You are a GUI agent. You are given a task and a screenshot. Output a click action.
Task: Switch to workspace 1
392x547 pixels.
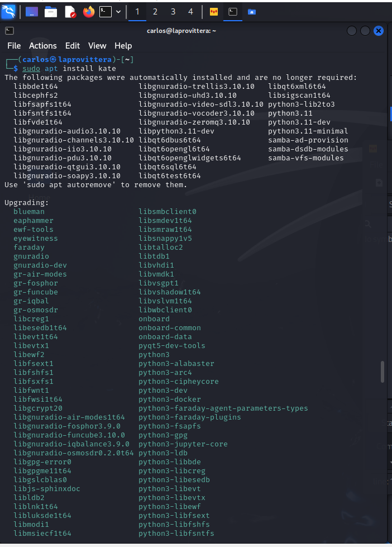137,12
